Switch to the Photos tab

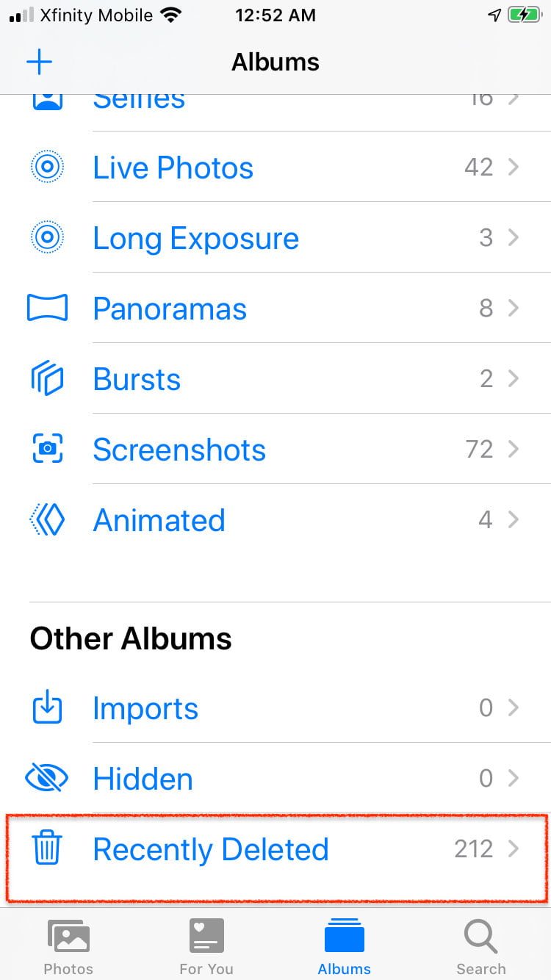pos(68,948)
